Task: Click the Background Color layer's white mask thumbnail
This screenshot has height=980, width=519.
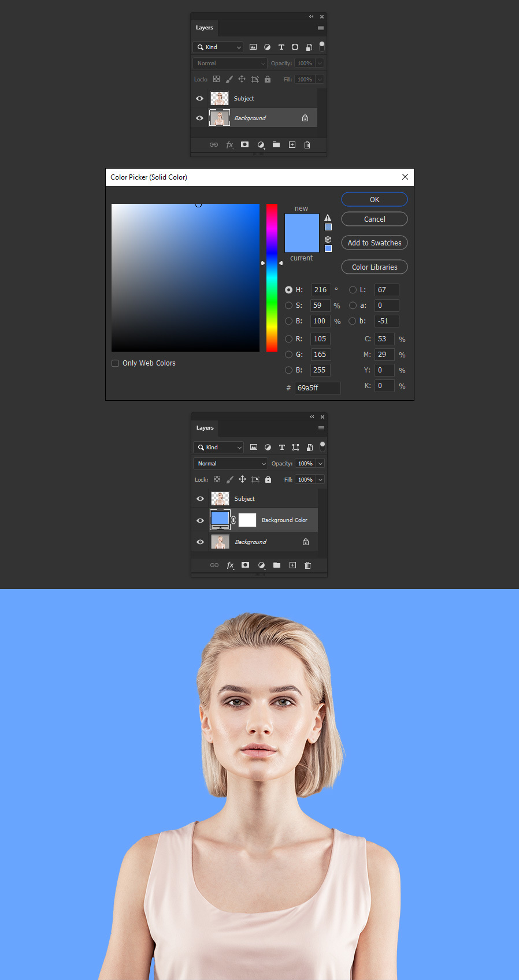Action: point(247,520)
